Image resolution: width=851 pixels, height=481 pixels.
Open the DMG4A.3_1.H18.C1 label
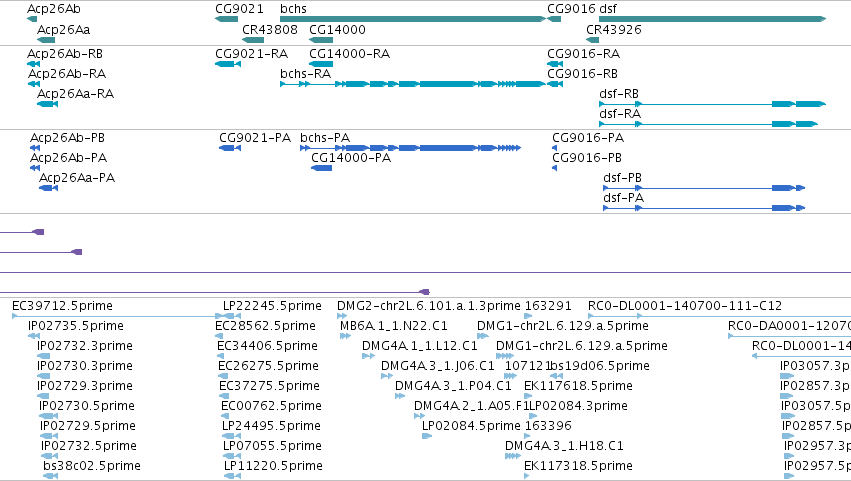[564, 446]
